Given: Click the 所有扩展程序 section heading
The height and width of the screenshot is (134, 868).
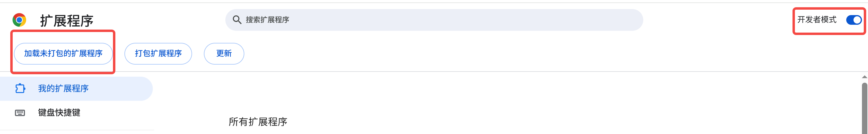Looking at the screenshot, I should coord(258,122).
